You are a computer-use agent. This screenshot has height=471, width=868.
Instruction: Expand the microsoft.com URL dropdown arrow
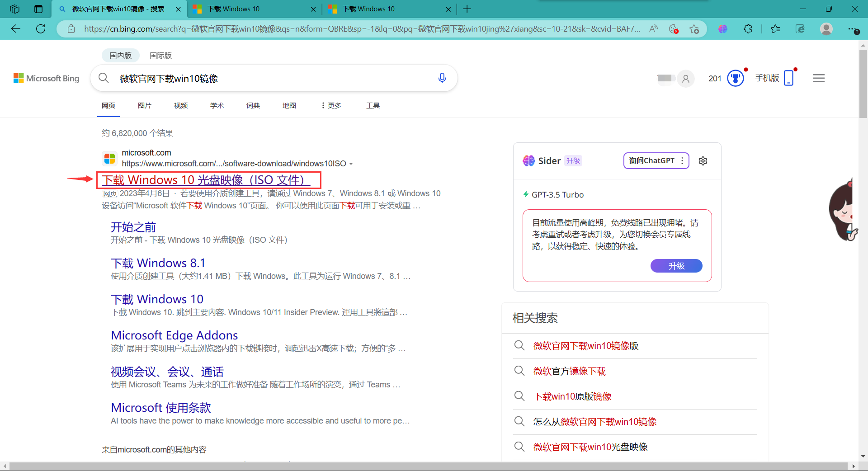(x=351, y=164)
